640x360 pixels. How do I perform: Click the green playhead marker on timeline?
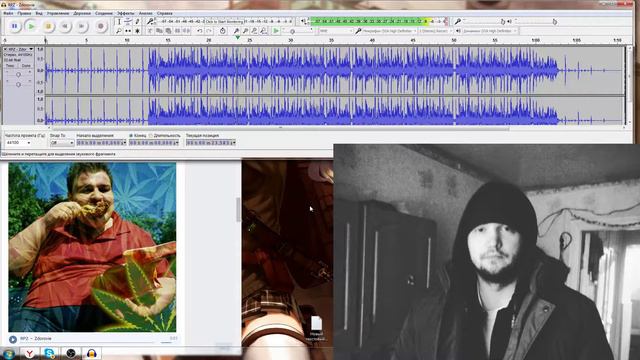coord(238,38)
